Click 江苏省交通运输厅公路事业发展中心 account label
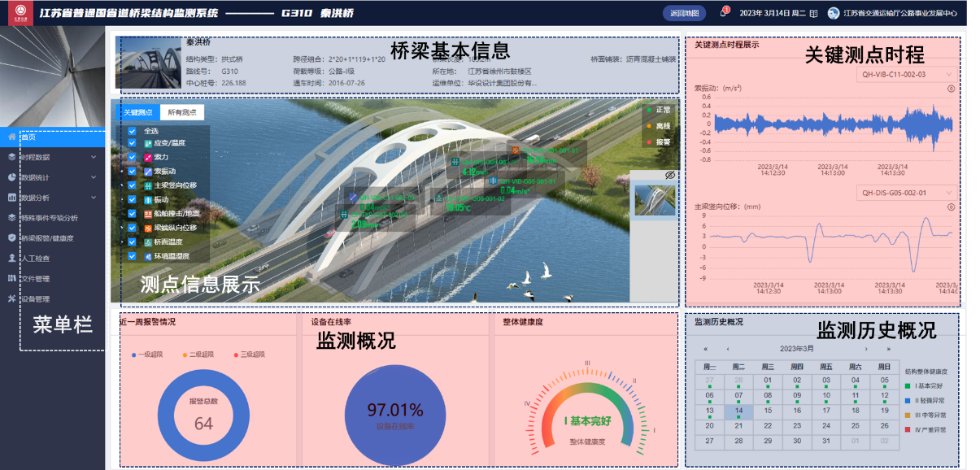This screenshot has height=470, width=980. [900, 14]
